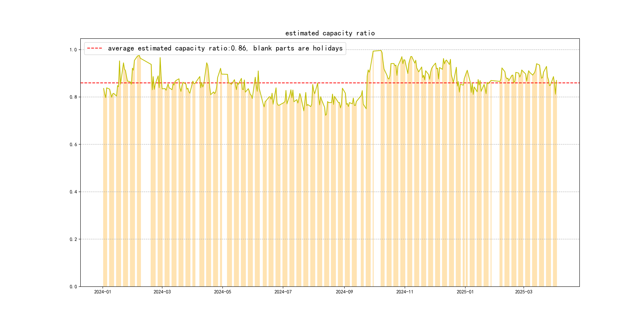Viewport: 644px width, 322px height.
Task: Click the 0.0 y-axis tick label
Action: click(x=73, y=286)
